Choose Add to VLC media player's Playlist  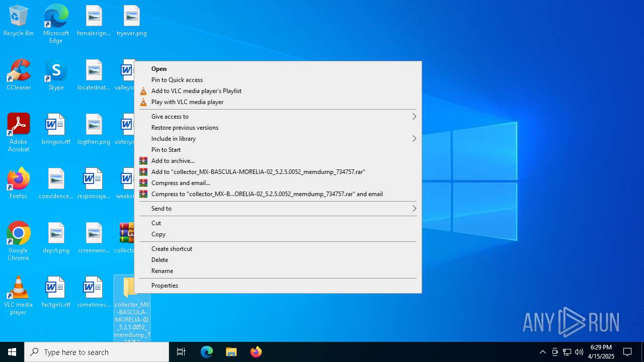pos(278,91)
